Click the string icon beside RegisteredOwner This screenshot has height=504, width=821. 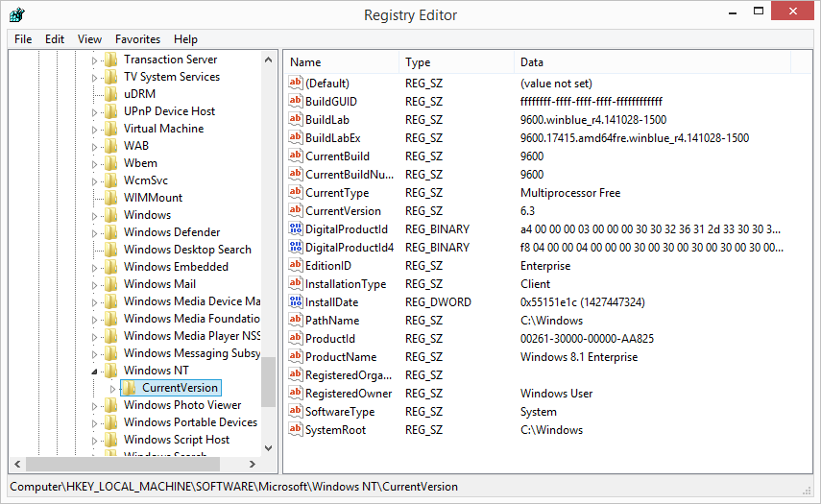point(296,393)
